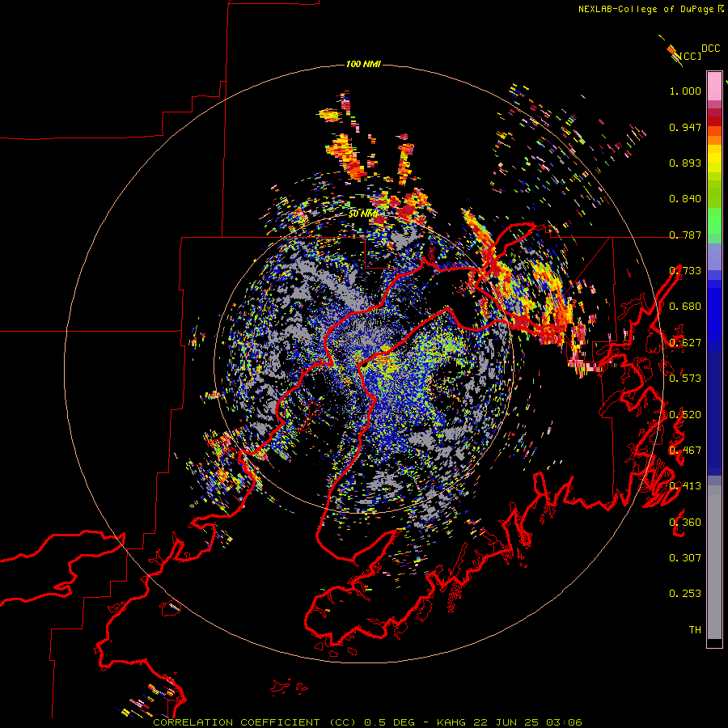Click the 0.467 scale value
The image size is (728, 728).
pos(685,451)
